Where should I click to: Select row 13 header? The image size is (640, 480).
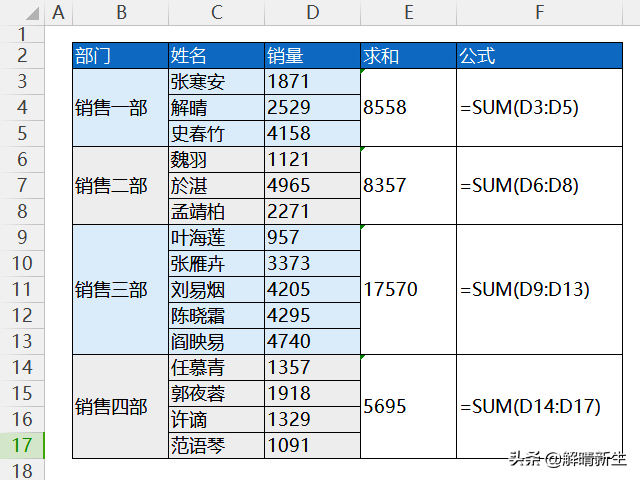click(x=22, y=341)
